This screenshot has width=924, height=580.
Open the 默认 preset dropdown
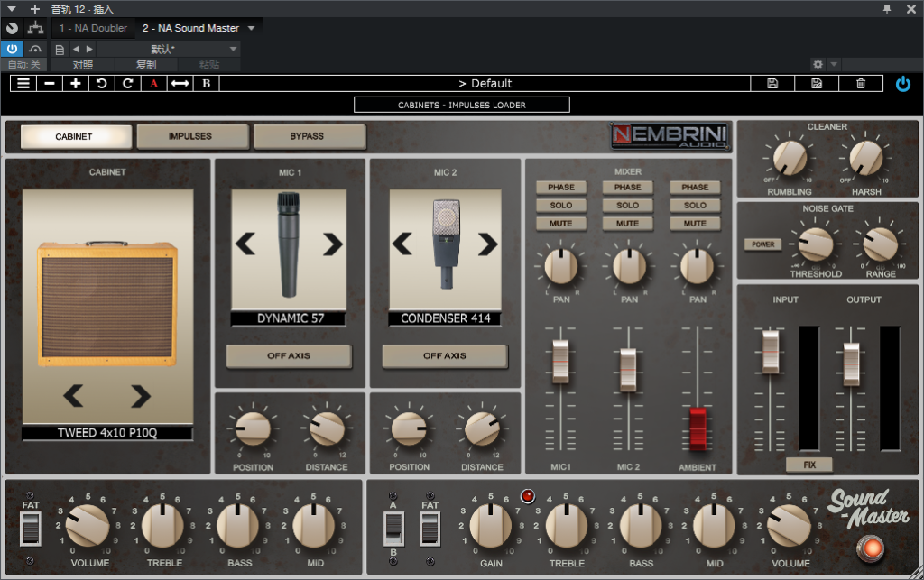click(234, 50)
